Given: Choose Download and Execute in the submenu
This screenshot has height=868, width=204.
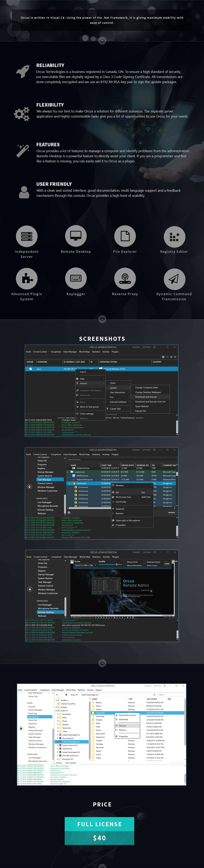Looking at the screenshot, I should (146, 397).
